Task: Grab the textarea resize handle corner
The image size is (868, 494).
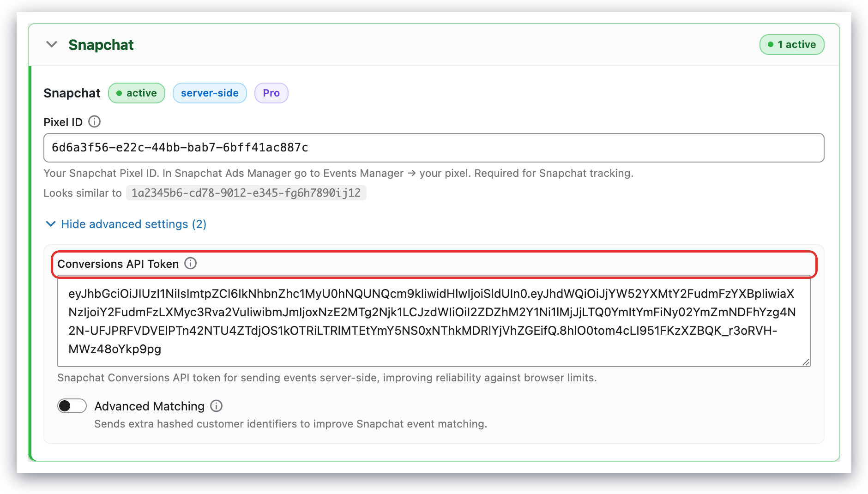Action: (806, 362)
